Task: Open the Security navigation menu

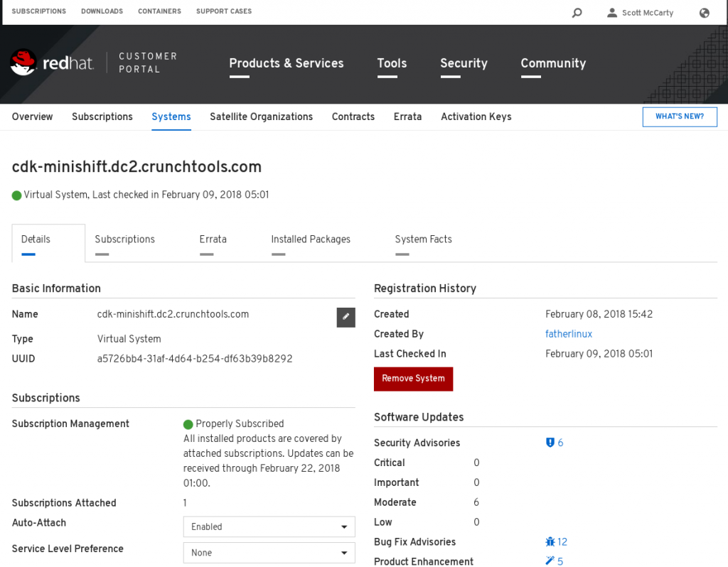Action: pyautogui.click(x=464, y=63)
